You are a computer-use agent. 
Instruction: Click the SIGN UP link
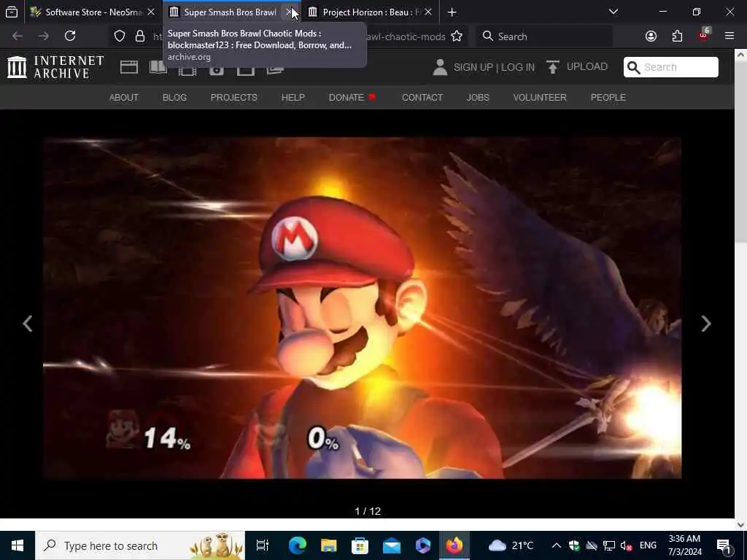(x=473, y=67)
